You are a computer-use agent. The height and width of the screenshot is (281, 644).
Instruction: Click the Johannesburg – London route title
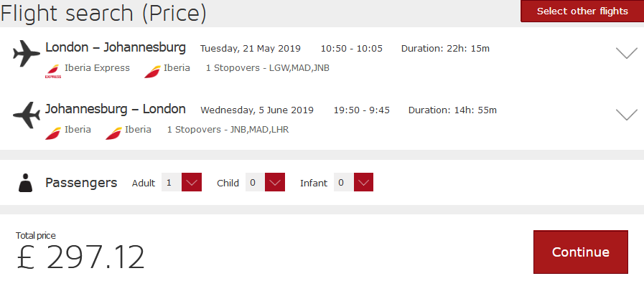click(x=116, y=109)
